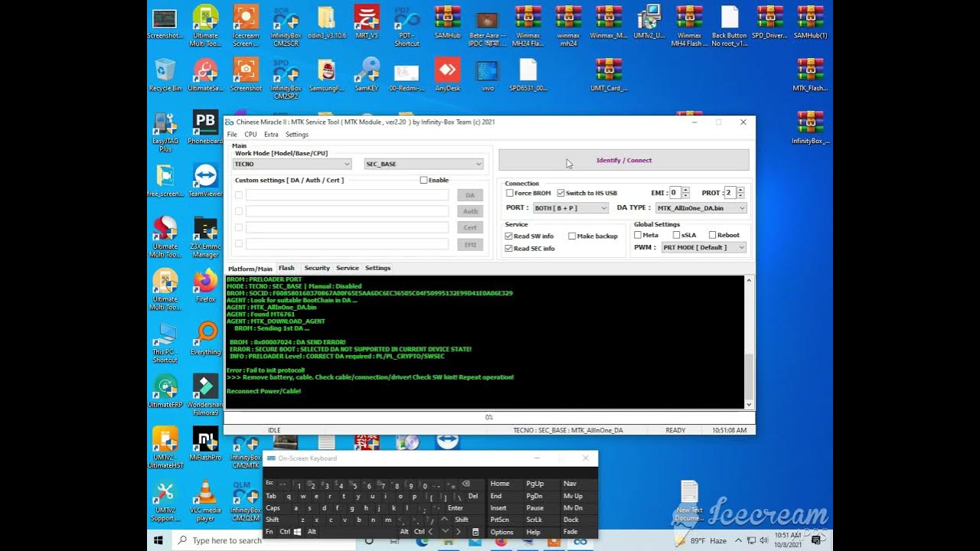980x551 pixels.
Task: Switch to the Service tab
Action: coord(348,268)
